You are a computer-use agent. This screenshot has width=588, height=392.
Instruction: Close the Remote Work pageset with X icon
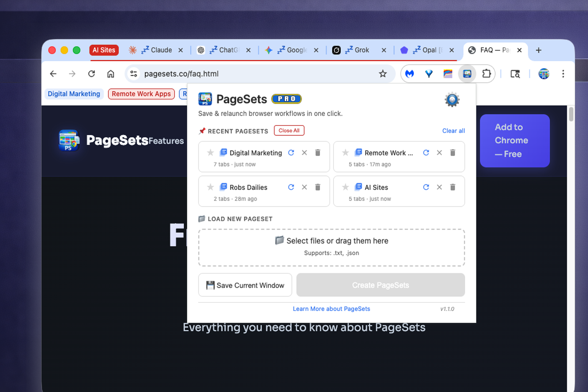(x=439, y=153)
